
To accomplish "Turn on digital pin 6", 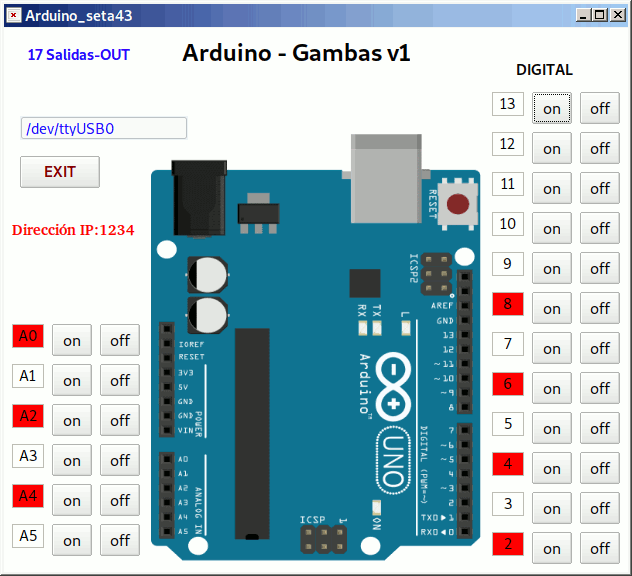I will point(551,388).
